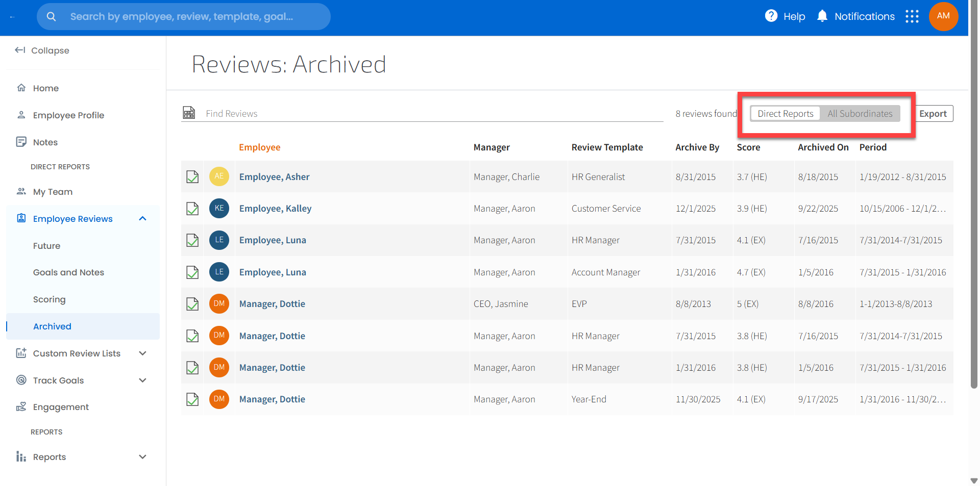Viewport: 980px width, 486px height.
Task: Click the KE avatar for Kalley
Action: point(219,208)
